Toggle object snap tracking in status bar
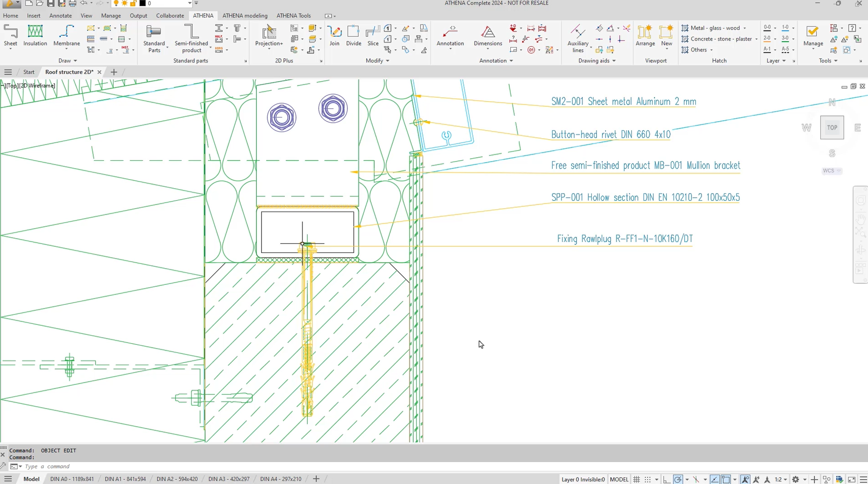868x484 pixels. pos(714,479)
